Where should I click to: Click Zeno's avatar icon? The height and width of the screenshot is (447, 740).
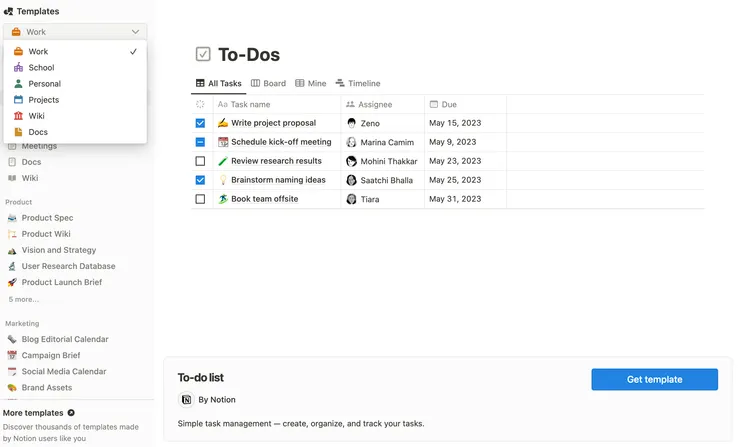click(x=351, y=123)
